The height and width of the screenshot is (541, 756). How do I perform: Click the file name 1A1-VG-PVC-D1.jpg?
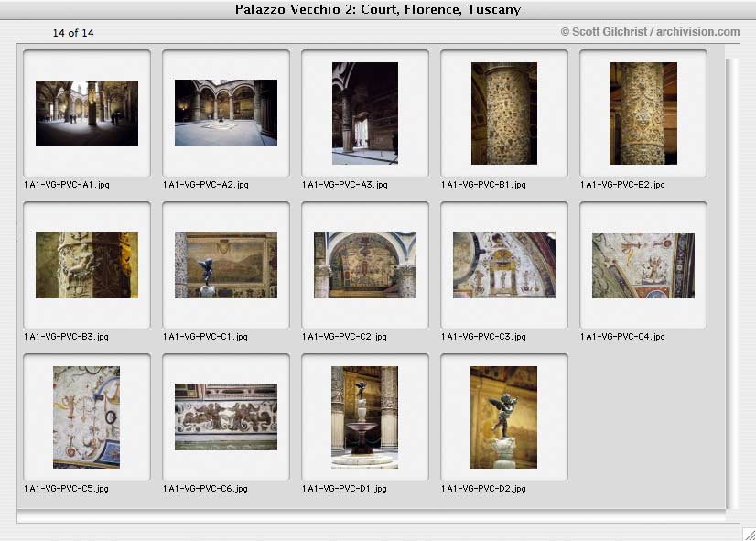point(344,489)
